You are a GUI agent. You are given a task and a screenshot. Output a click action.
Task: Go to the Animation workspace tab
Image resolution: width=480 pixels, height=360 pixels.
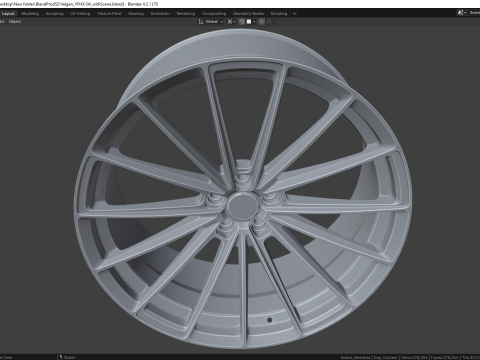160,14
